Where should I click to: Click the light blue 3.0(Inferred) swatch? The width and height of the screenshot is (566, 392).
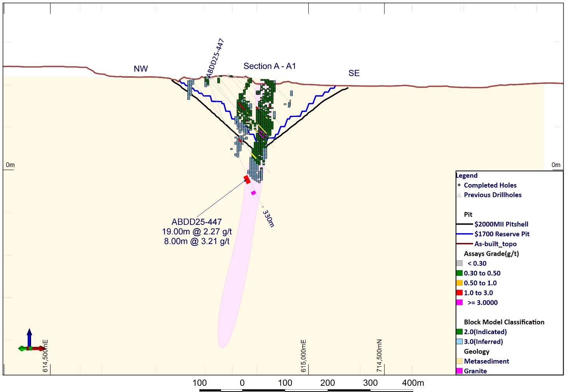(459, 342)
